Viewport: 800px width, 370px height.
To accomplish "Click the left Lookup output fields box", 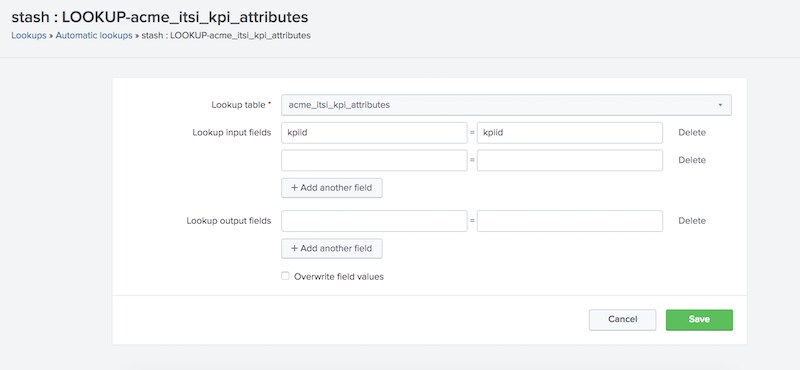I will click(x=374, y=221).
